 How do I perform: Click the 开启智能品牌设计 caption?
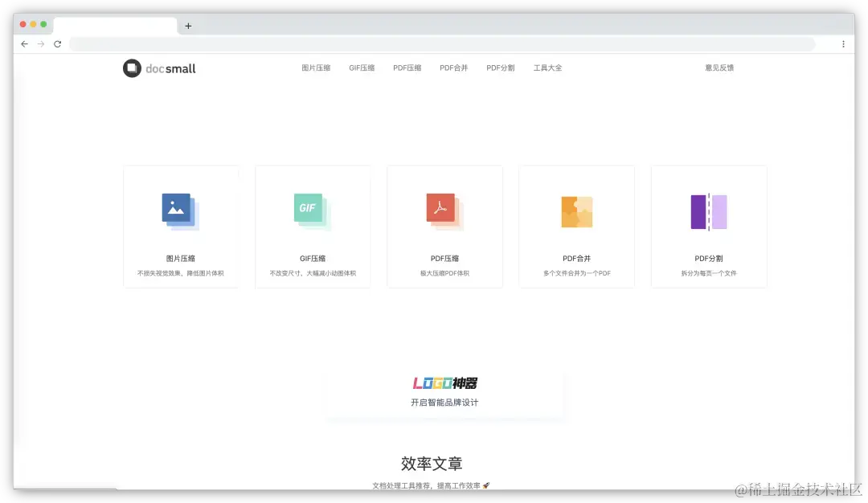(444, 403)
